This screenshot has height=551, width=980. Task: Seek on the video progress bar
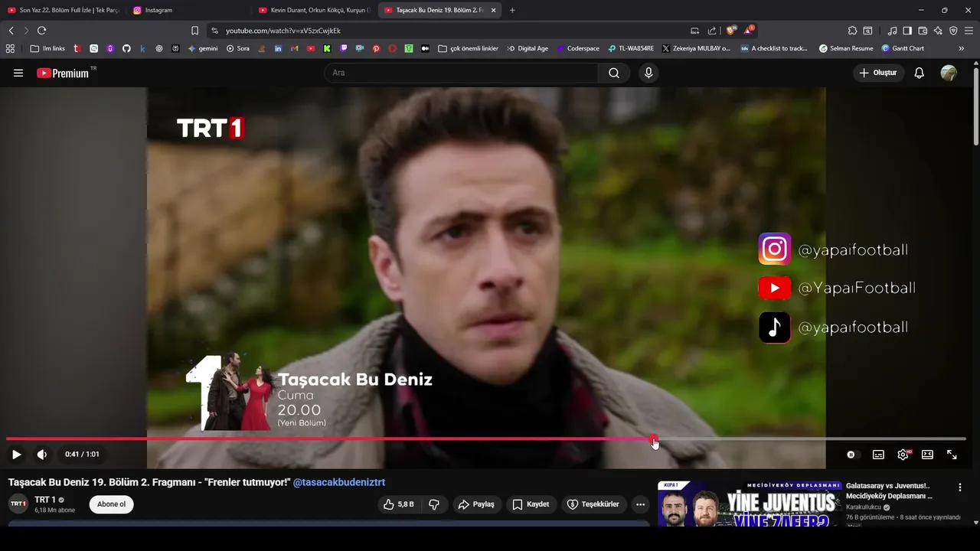(x=485, y=439)
